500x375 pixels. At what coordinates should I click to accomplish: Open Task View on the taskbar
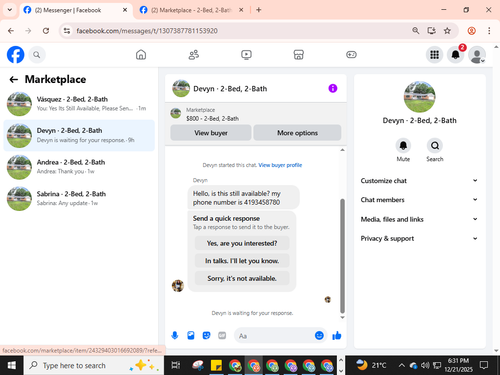click(x=176, y=366)
